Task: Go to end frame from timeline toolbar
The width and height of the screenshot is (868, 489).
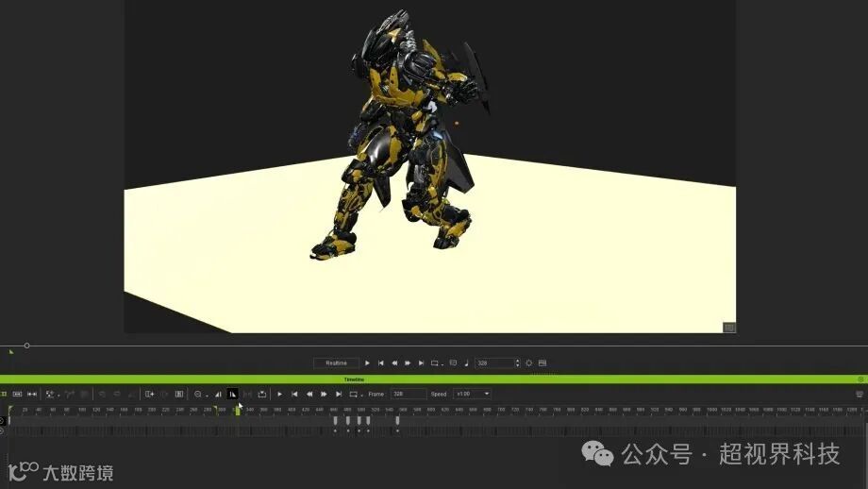Action: (339, 394)
